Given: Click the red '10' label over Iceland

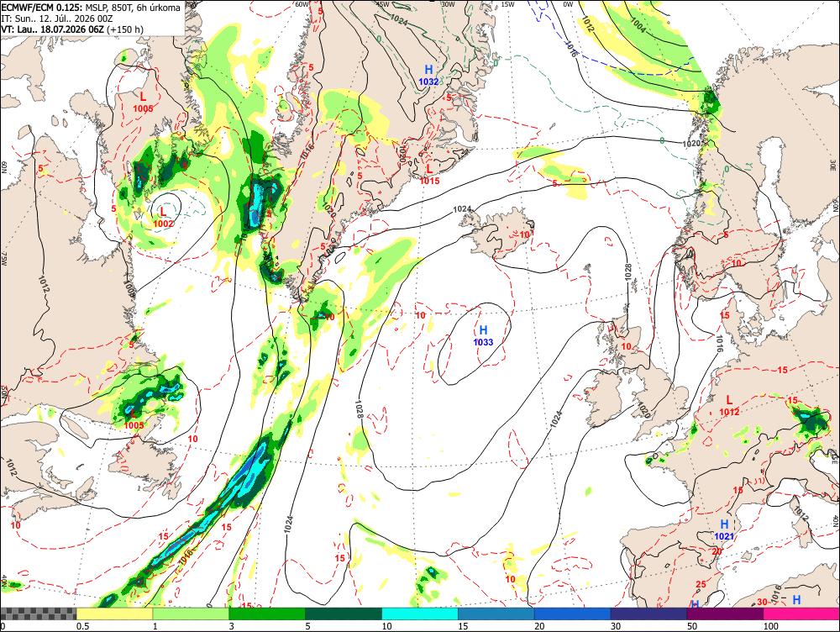Looking at the screenshot, I should [x=524, y=234].
